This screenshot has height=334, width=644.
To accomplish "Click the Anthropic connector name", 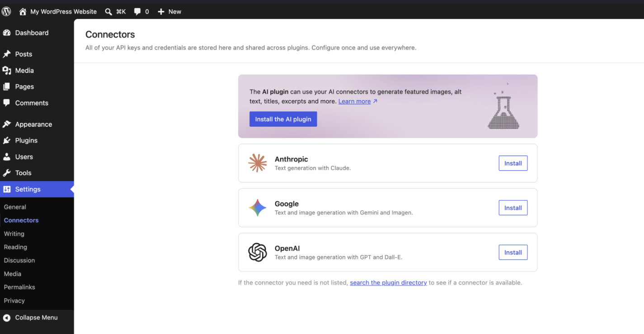I will [291, 159].
